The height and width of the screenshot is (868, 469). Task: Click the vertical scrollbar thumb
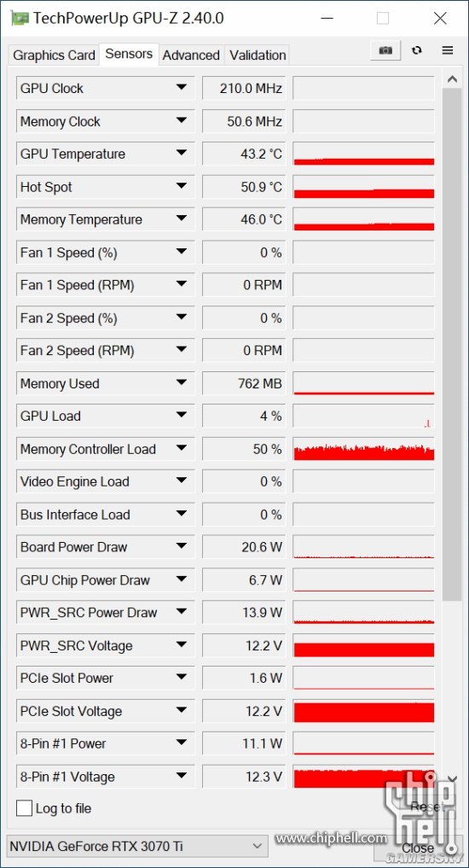(x=453, y=345)
